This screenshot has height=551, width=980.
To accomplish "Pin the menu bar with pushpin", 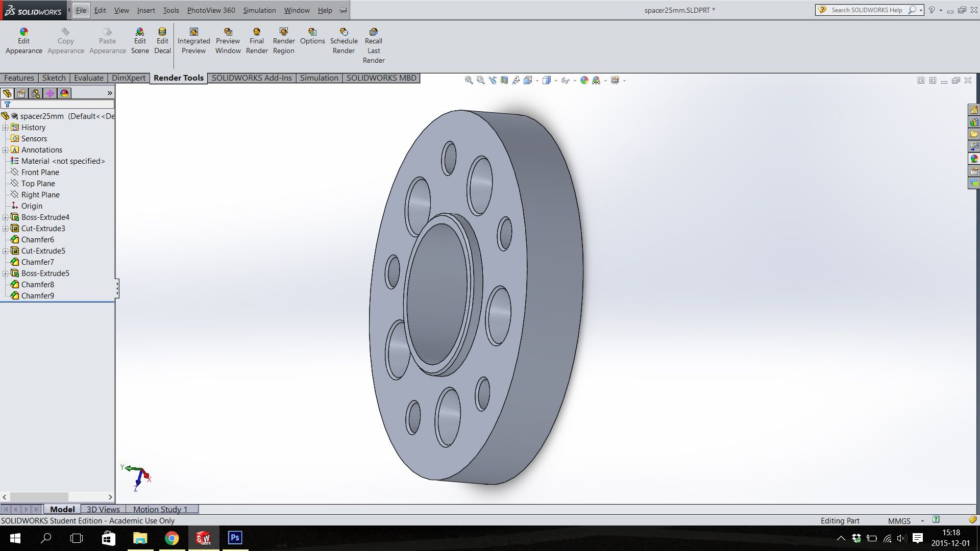I will 343,10.
